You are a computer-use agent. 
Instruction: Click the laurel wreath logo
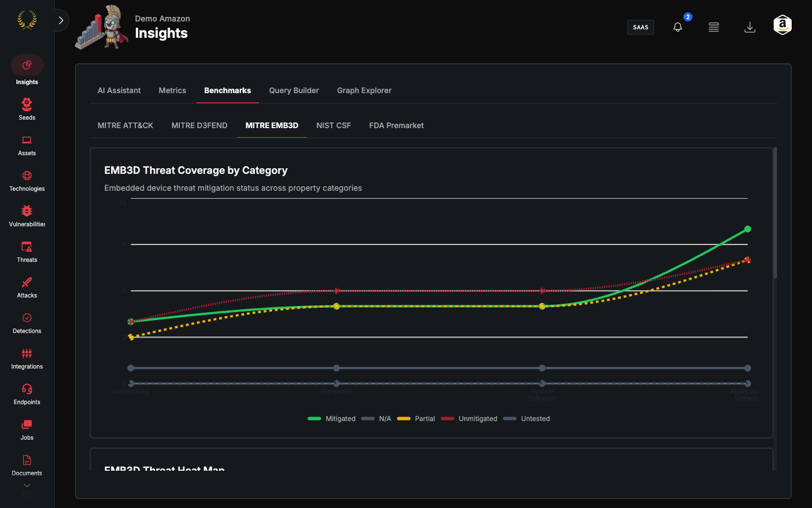27,20
